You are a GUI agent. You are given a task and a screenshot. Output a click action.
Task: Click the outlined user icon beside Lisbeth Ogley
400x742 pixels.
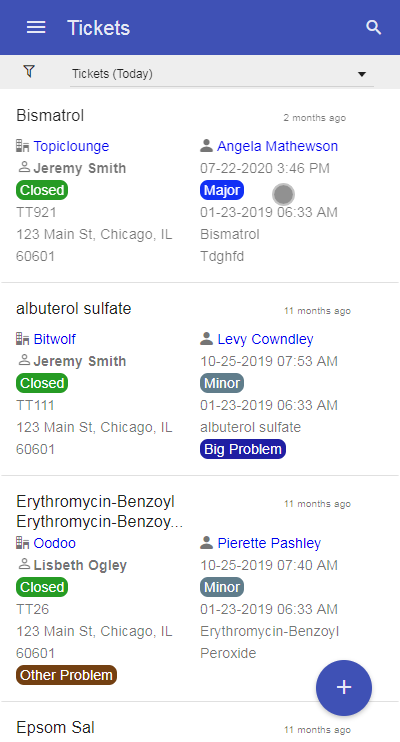tap(24, 564)
